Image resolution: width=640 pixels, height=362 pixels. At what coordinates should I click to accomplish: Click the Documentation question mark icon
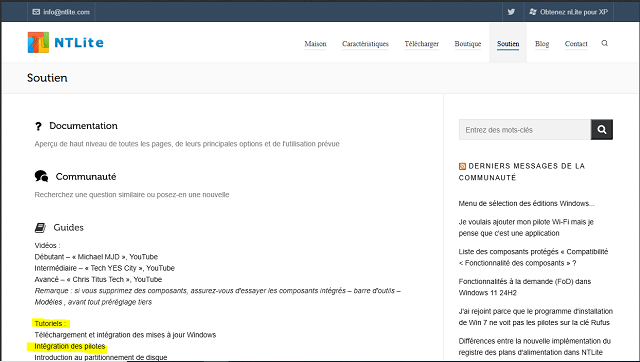38,126
